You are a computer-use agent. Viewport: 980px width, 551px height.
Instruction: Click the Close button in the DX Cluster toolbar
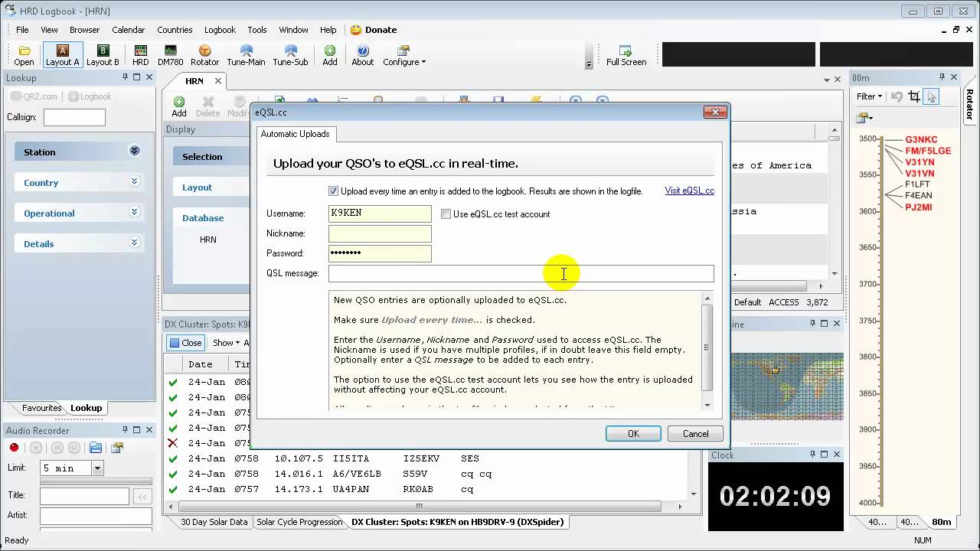click(x=185, y=343)
